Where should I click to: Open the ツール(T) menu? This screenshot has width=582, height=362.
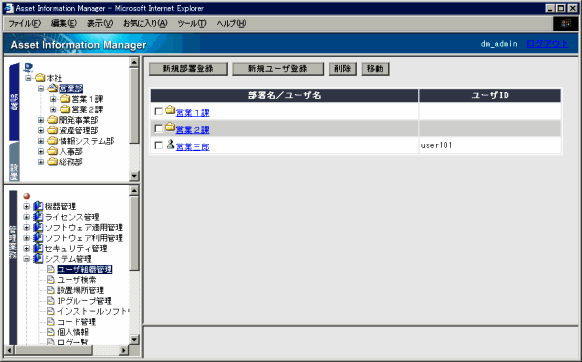point(192,23)
